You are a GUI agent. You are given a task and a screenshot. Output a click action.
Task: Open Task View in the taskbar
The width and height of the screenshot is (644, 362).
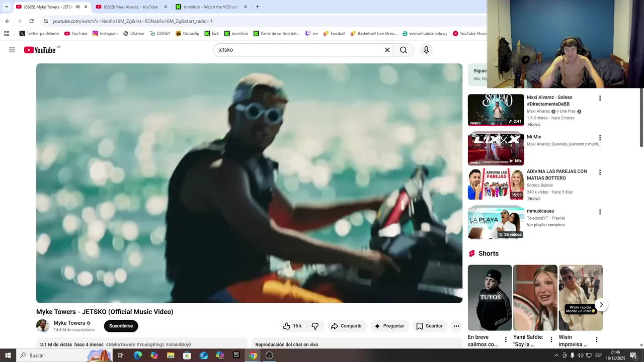click(x=121, y=355)
